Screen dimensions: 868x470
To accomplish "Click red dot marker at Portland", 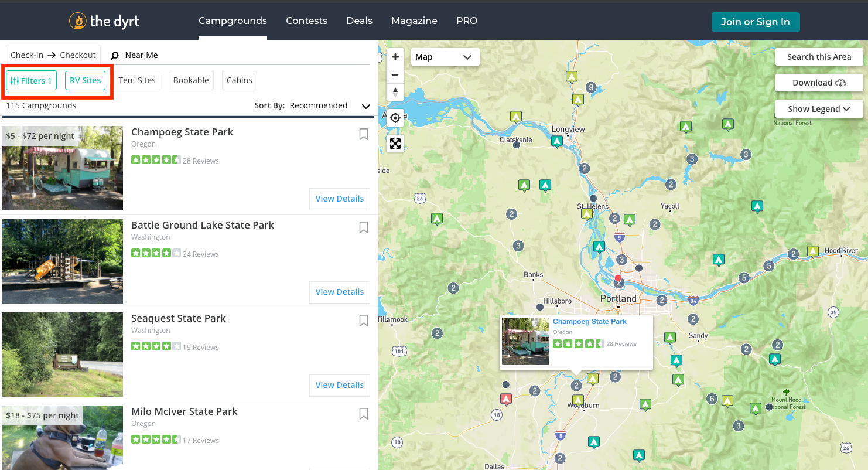I will (618, 278).
